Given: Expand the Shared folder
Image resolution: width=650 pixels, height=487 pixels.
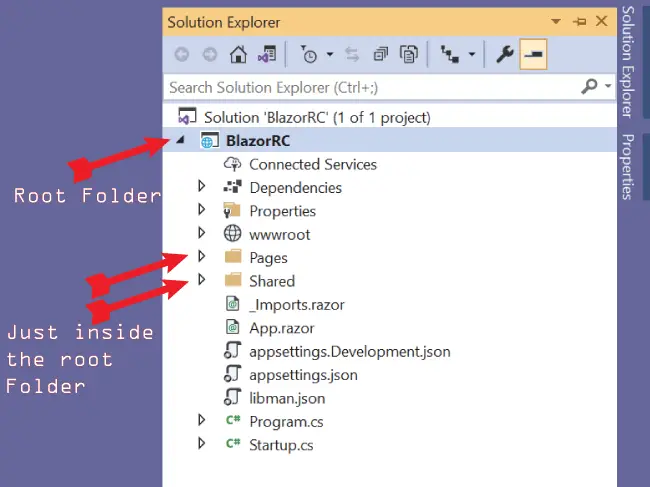Looking at the screenshot, I should coord(202,280).
